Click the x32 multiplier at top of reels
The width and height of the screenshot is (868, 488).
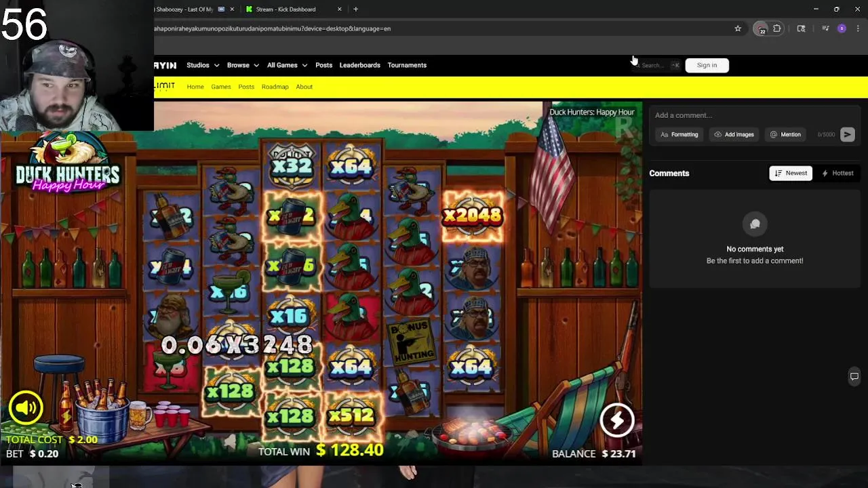click(x=292, y=165)
